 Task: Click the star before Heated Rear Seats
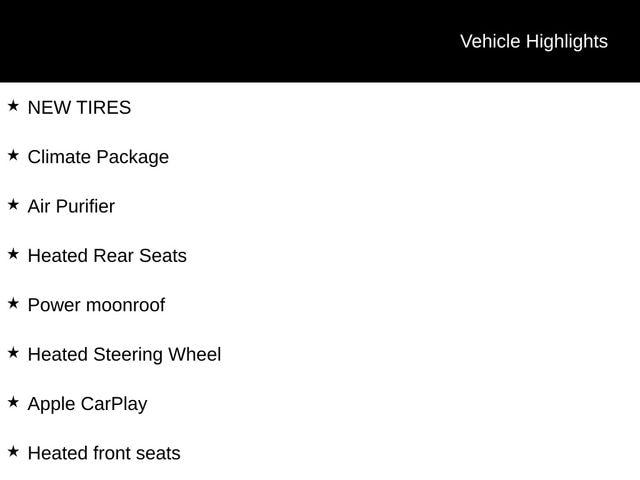click(13, 254)
